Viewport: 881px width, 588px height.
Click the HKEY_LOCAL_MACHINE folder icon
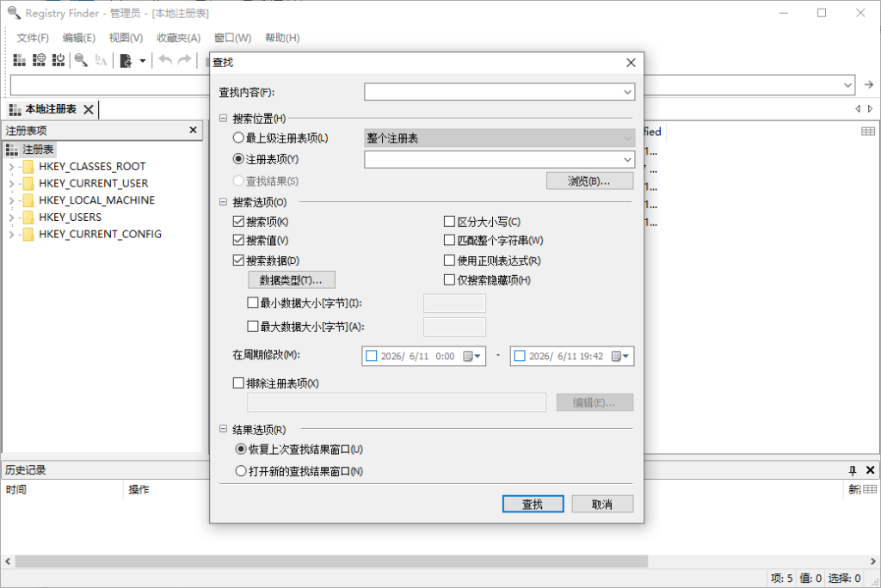[x=28, y=200]
